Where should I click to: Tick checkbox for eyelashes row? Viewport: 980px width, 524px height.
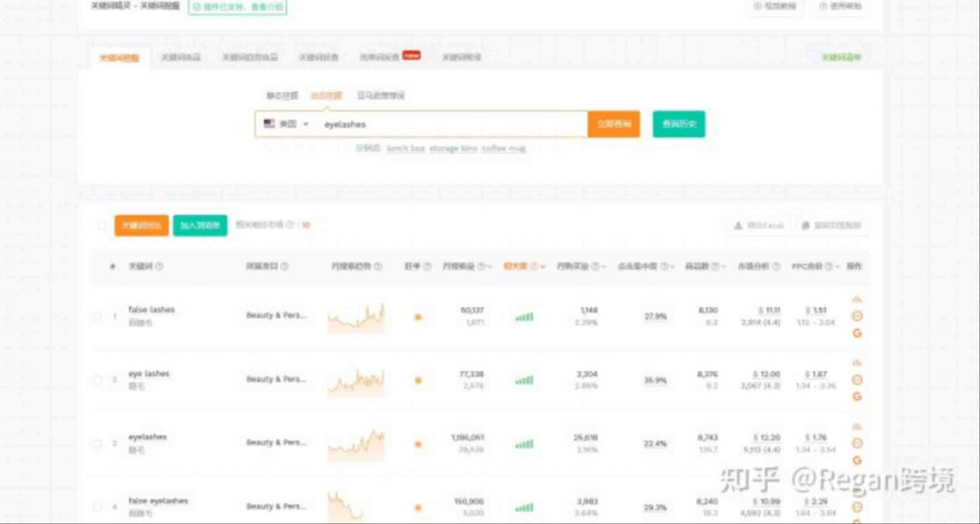pyautogui.click(x=98, y=444)
